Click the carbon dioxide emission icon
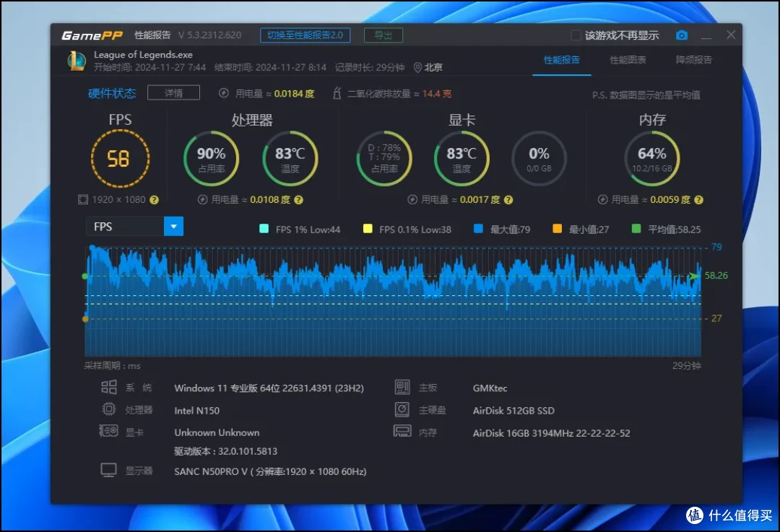 [x=337, y=93]
